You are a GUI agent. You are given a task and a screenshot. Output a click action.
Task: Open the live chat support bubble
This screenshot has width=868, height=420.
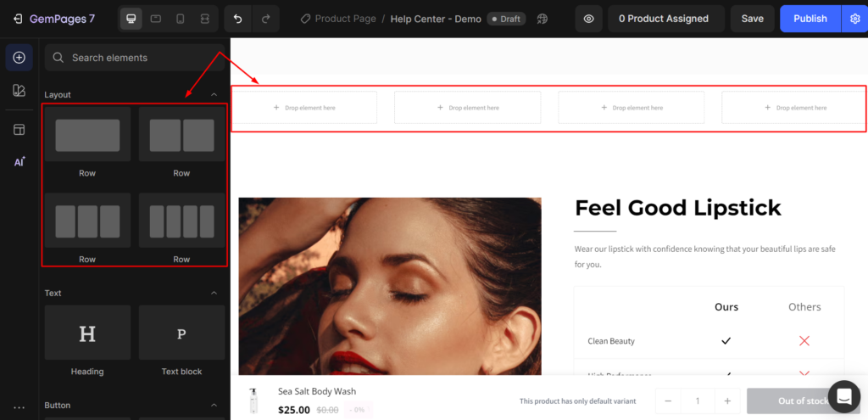[843, 396]
